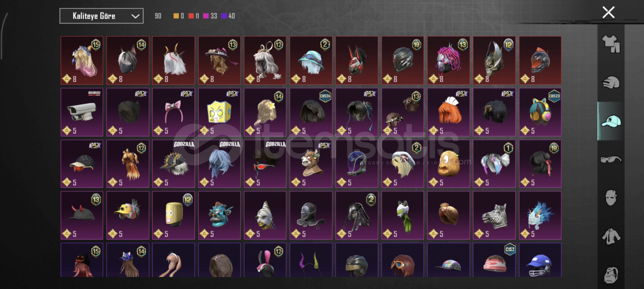Image resolution: width=644 pixels, height=289 pixels.
Task: Filter by the red quality swatch
Action: point(191,16)
